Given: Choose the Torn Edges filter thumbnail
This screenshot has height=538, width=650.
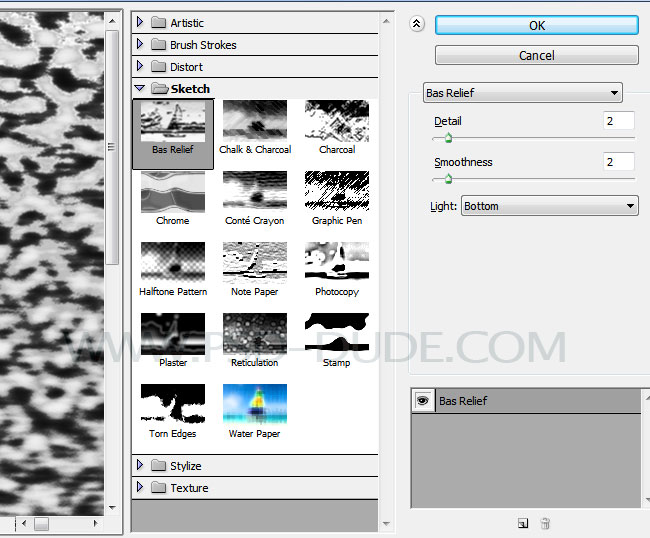Looking at the screenshot, I should pos(173,404).
